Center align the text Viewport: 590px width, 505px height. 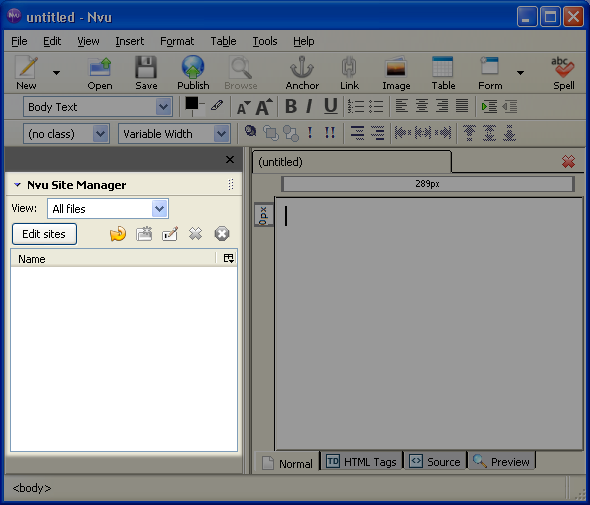click(422, 106)
